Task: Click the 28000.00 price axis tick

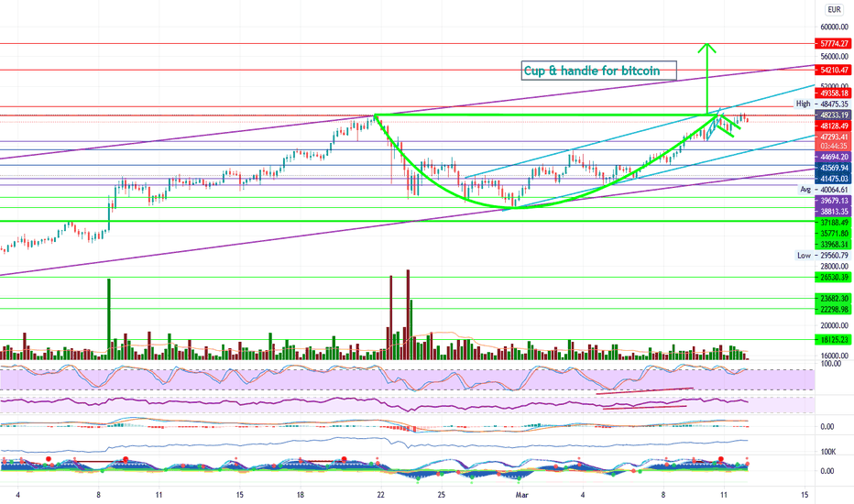Action: [835, 266]
